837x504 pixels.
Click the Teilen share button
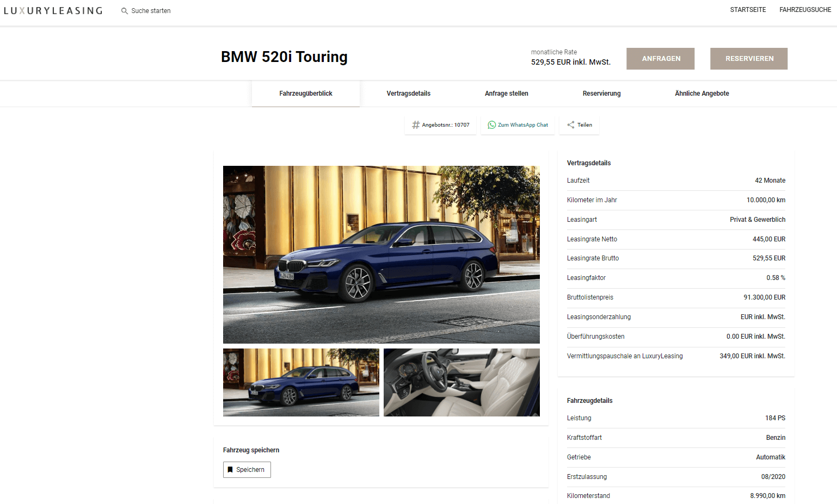click(580, 125)
